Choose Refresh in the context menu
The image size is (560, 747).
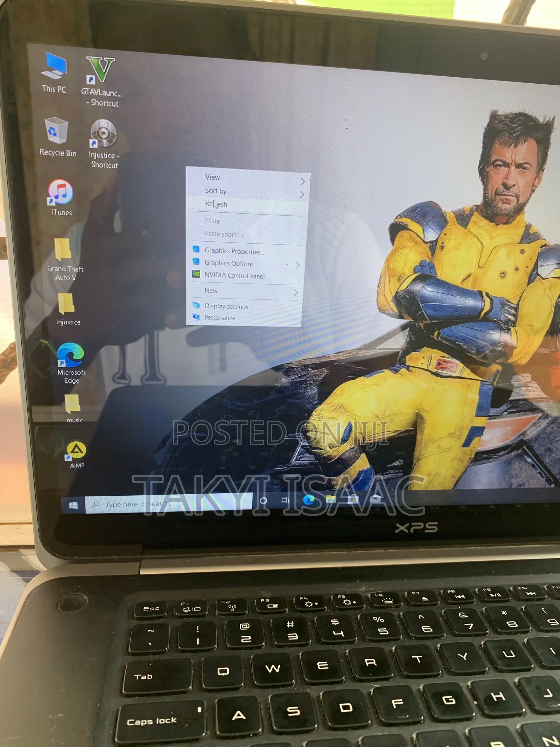247,204
